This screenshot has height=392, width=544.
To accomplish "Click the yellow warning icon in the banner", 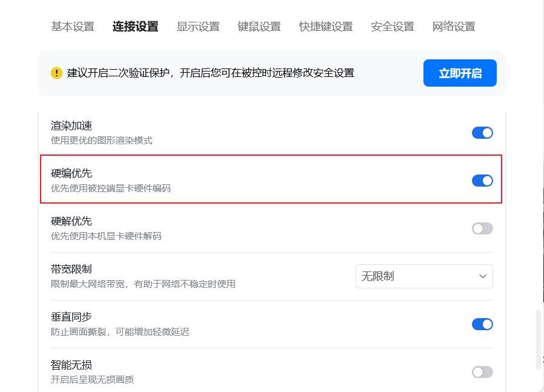I will point(57,73).
